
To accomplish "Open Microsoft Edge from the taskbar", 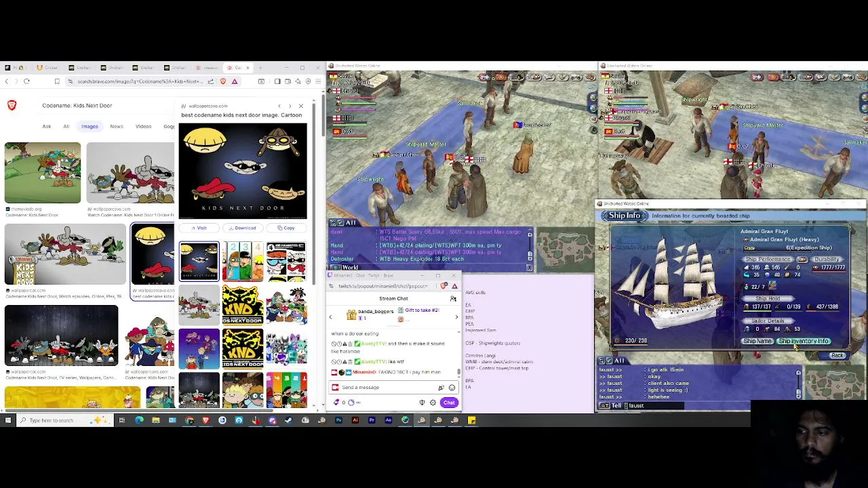I will tap(139, 420).
